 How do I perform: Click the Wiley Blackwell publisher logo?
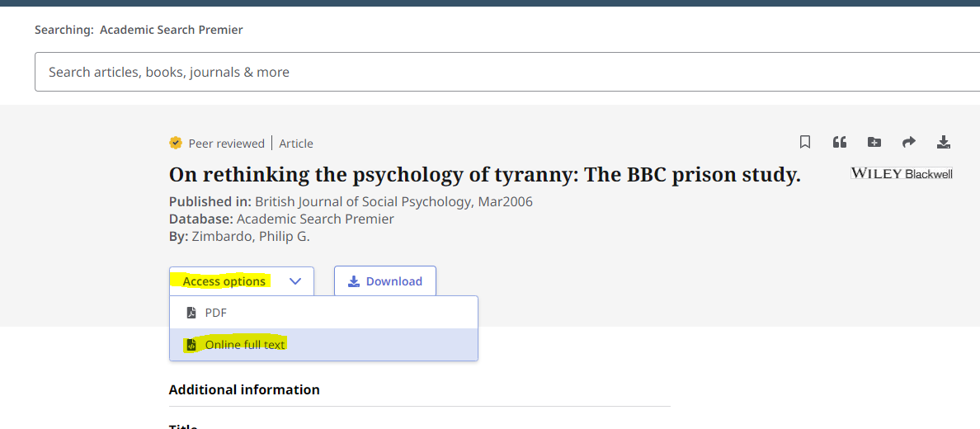(x=902, y=173)
